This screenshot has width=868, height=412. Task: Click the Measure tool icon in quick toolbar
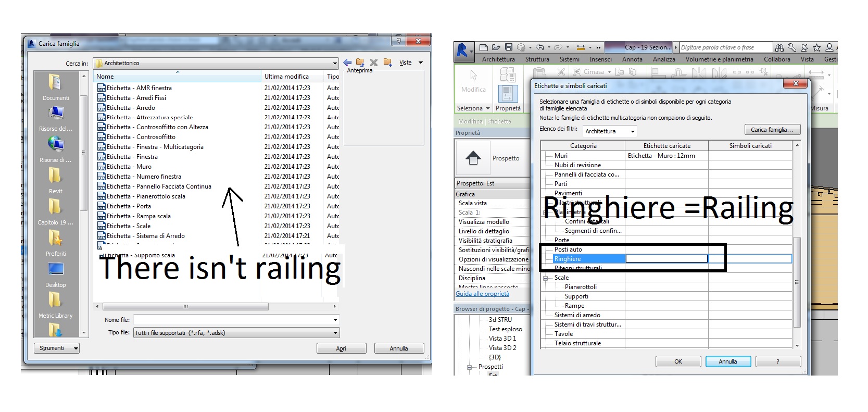coord(581,47)
